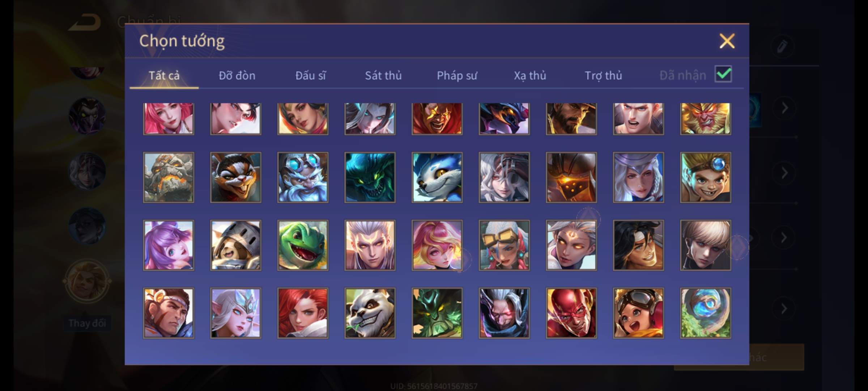Pick the blue swirling orb hero portrait
The image size is (868, 391).
705,313
